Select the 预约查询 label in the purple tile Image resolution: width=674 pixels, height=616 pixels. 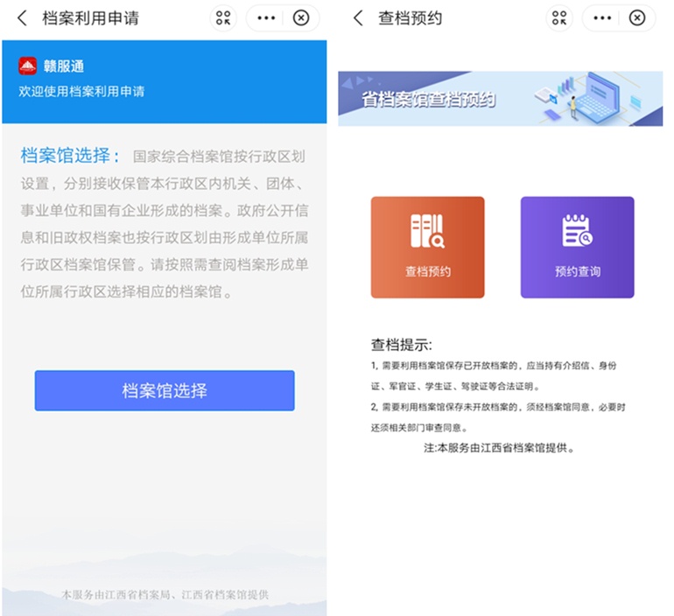[577, 271]
